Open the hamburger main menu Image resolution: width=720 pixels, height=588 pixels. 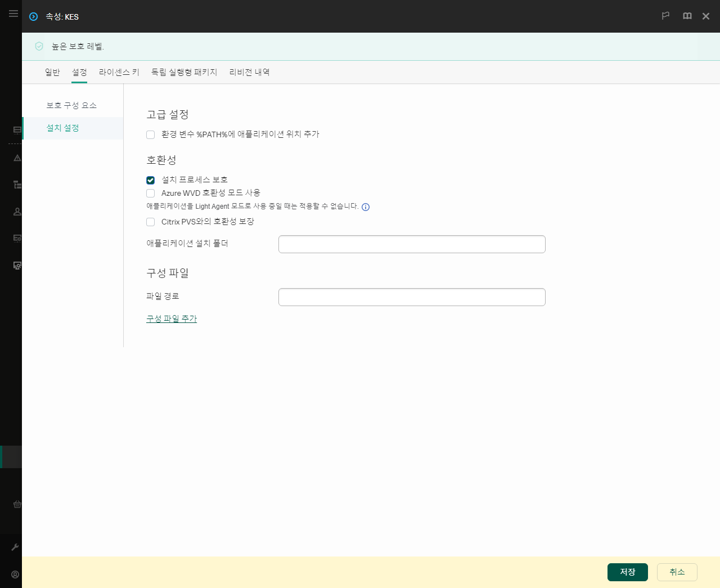tap(13, 14)
